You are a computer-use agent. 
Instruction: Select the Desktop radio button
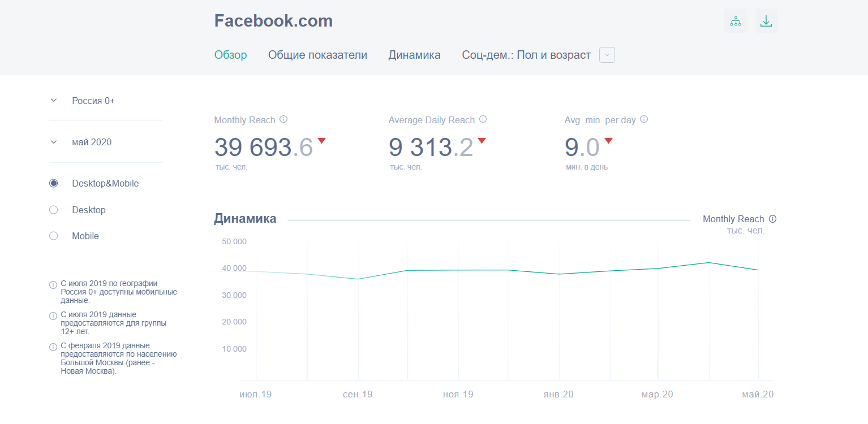[54, 210]
